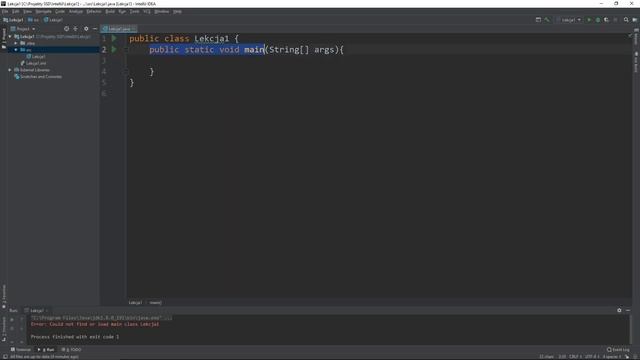Open the TODO tool window tab
The width and height of the screenshot is (640, 360).
coord(71,350)
